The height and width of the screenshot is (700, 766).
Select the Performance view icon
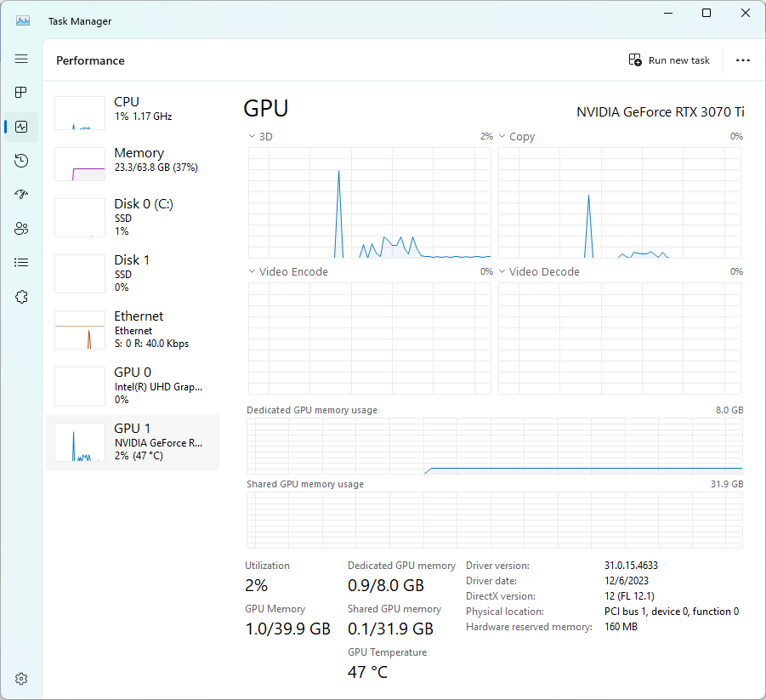[x=21, y=126]
